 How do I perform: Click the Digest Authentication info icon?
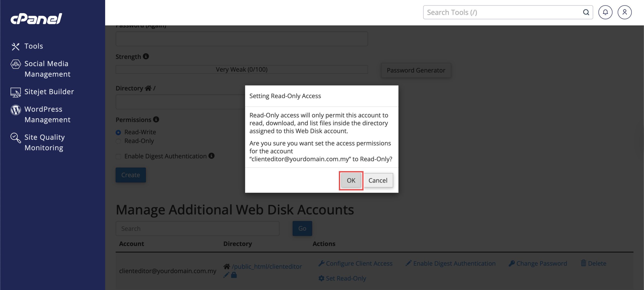click(x=212, y=156)
